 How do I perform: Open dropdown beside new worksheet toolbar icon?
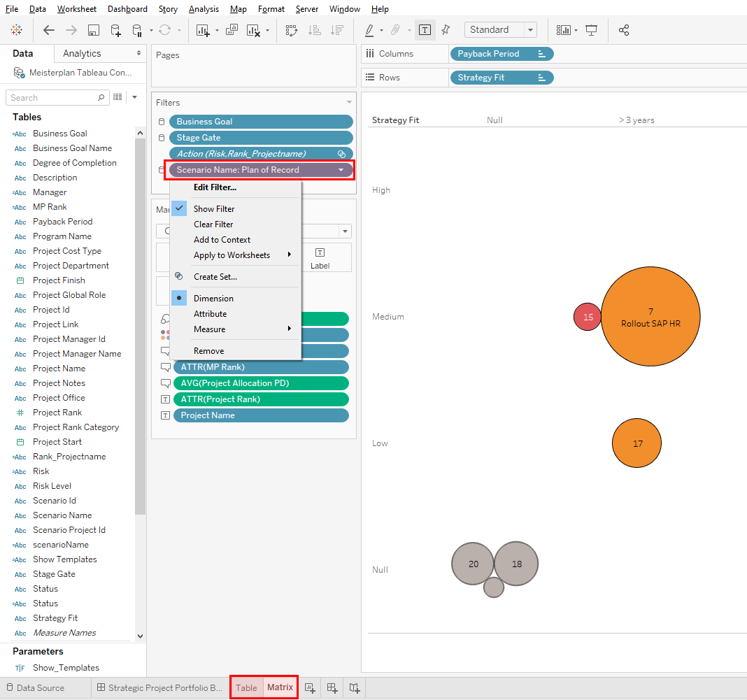(x=217, y=31)
